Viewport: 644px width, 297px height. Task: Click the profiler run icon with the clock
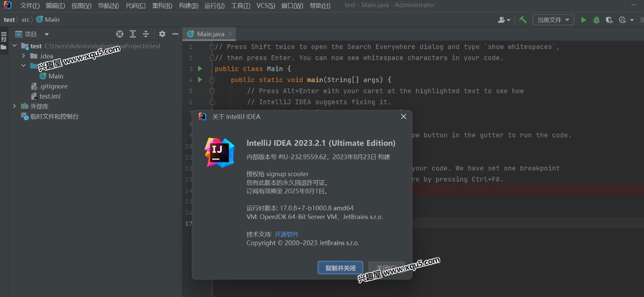click(x=622, y=20)
